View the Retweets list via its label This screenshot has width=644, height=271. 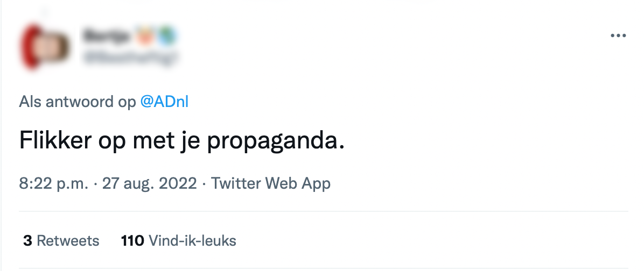(x=68, y=240)
